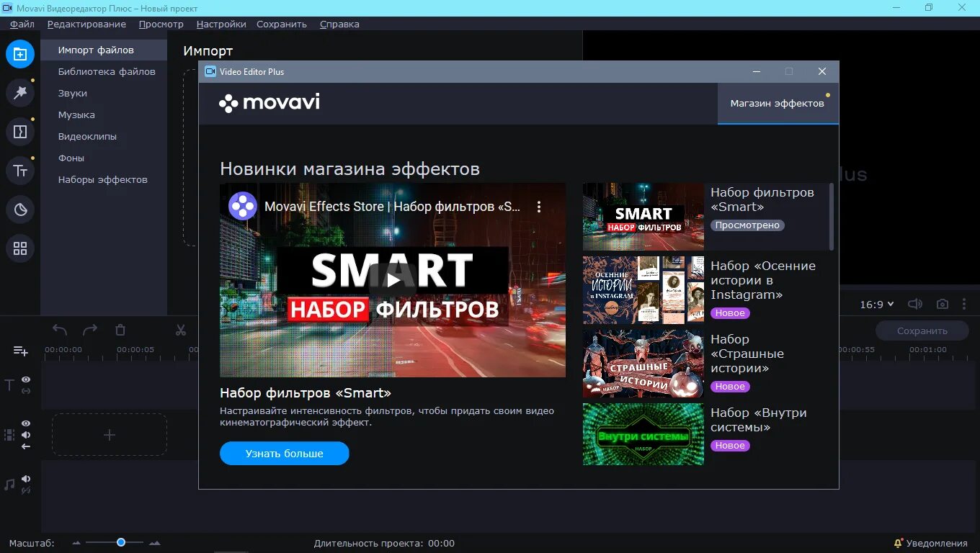Open the Сохранить menu in menu bar
Image resolution: width=980 pixels, height=553 pixels.
[x=282, y=24]
